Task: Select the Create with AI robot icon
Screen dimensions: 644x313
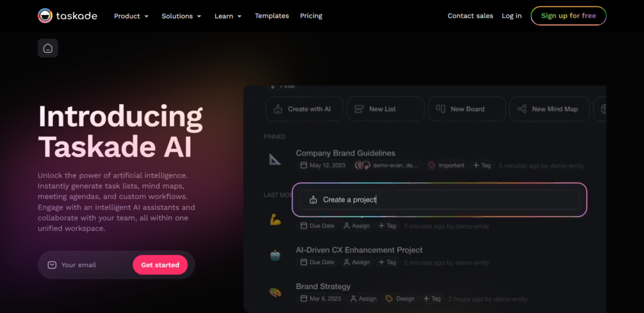Action: pyautogui.click(x=278, y=109)
